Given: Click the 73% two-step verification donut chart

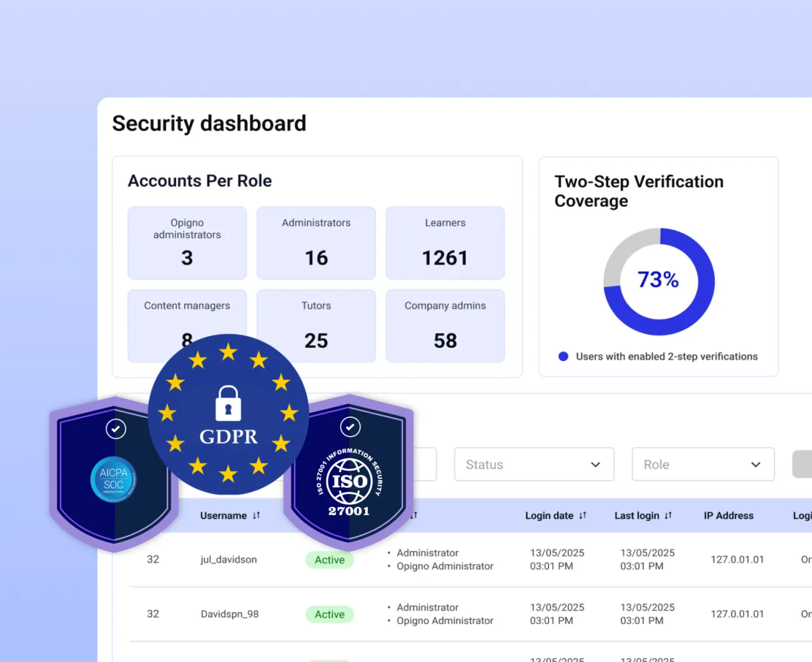Looking at the screenshot, I should coord(658,279).
